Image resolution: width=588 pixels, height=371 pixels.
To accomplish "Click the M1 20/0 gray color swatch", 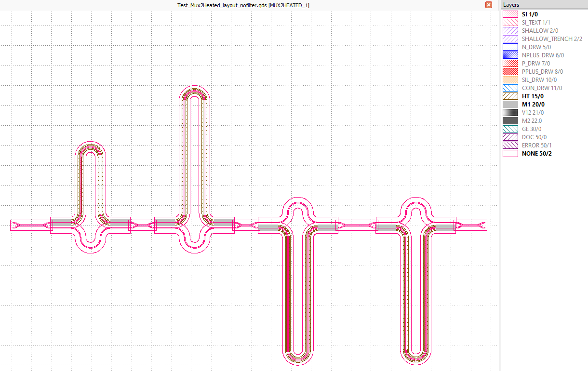I will tap(510, 105).
